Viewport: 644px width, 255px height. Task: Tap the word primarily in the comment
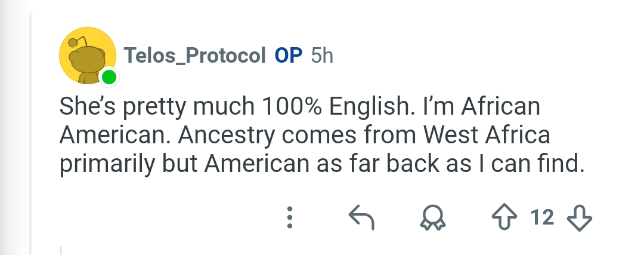[107, 164]
